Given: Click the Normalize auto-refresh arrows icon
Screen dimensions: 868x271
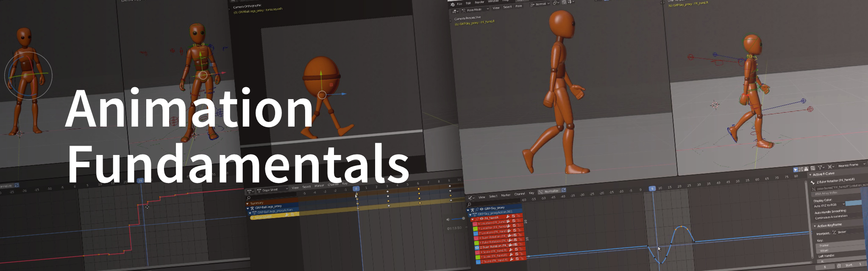Looking at the screenshot, I should click(564, 190).
